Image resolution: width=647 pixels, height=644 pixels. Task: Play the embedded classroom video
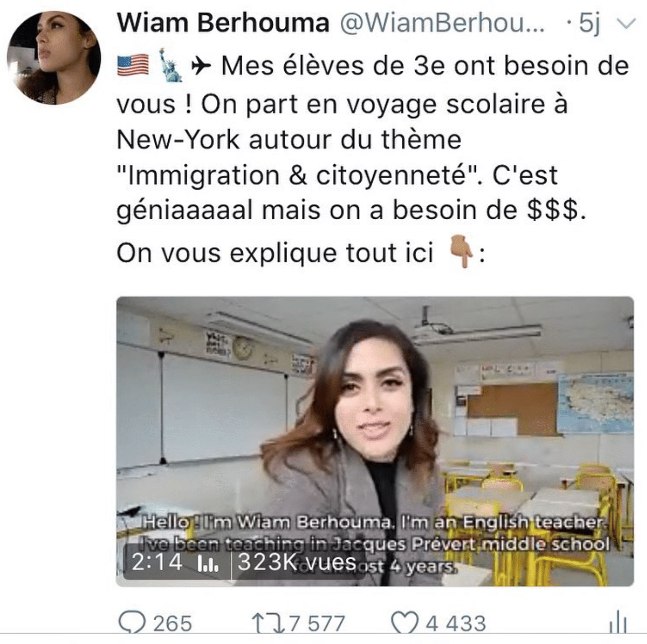pos(375,441)
